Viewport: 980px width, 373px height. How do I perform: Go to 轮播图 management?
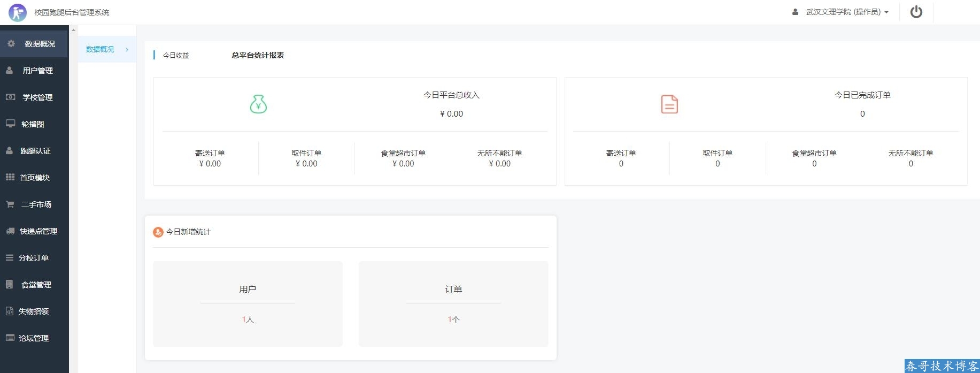pyautogui.click(x=33, y=124)
